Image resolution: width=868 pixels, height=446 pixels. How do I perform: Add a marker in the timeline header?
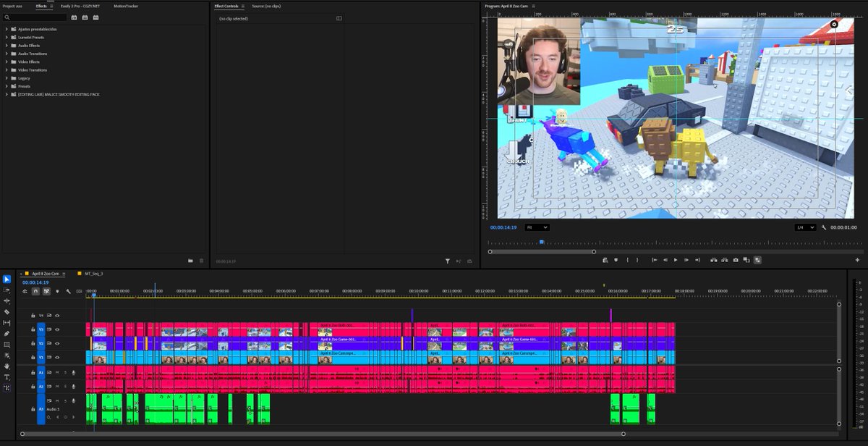[x=57, y=291]
